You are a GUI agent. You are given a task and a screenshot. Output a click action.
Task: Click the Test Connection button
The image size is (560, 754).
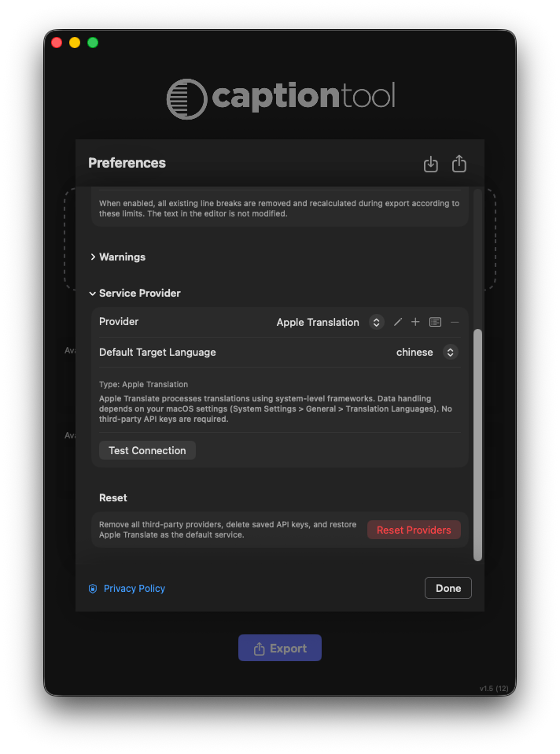[x=147, y=450]
